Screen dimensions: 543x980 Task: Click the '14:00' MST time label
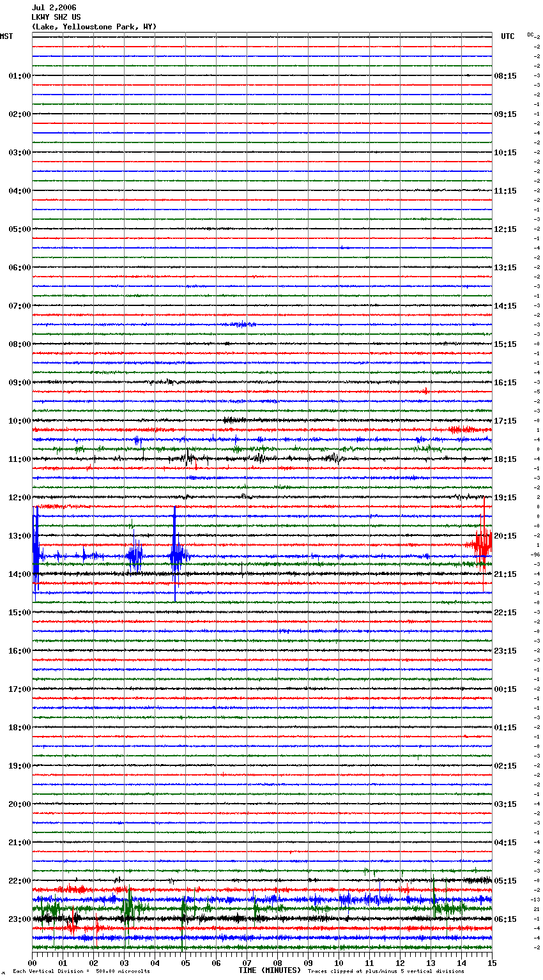click(x=19, y=574)
